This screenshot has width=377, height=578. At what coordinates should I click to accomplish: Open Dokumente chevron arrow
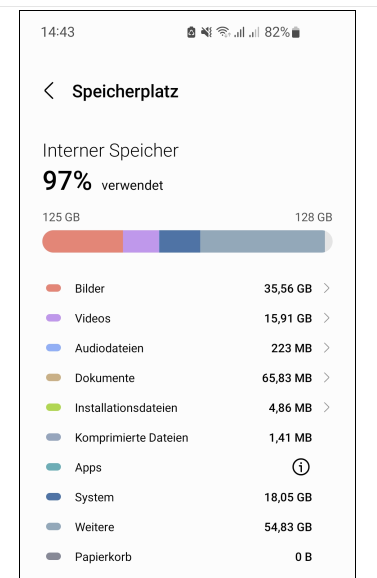(x=327, y=378)
